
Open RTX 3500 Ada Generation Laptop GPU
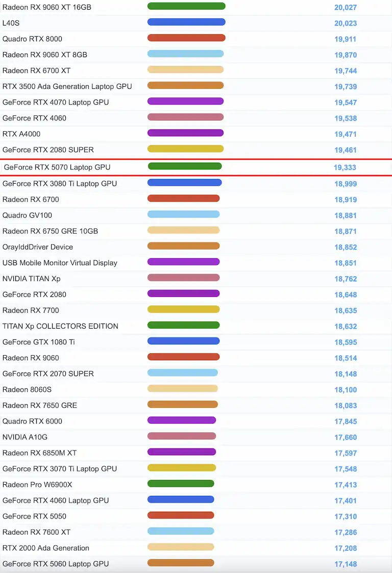[67, 87]
